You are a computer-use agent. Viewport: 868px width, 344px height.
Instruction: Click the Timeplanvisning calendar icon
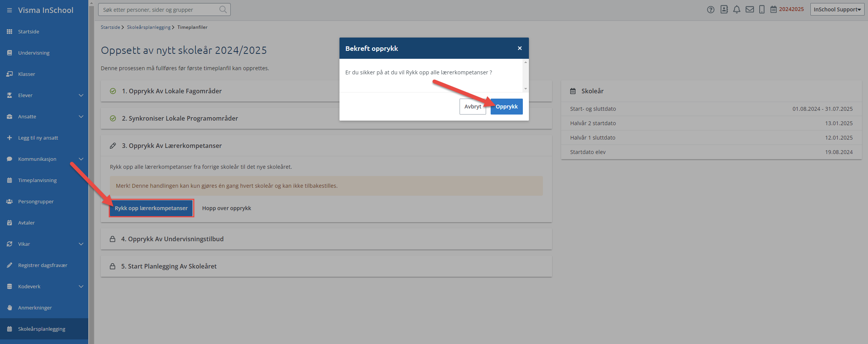tap(9, 180)
